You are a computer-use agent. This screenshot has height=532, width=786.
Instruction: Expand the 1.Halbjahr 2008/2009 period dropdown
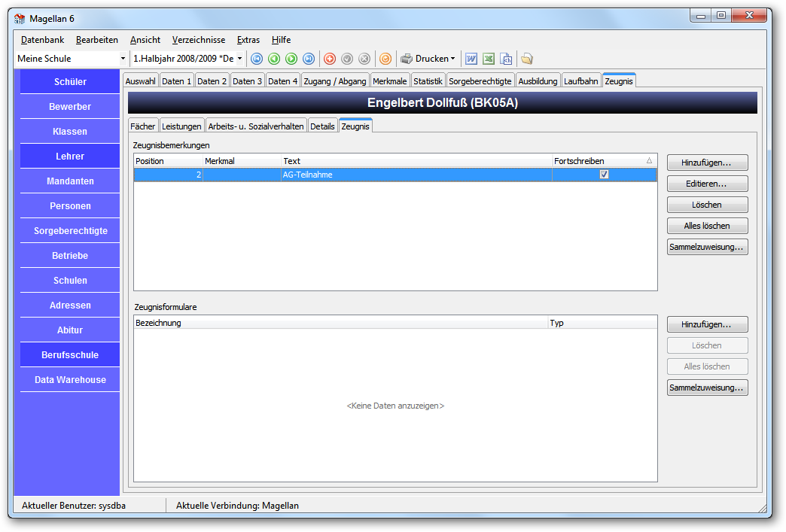239,59
